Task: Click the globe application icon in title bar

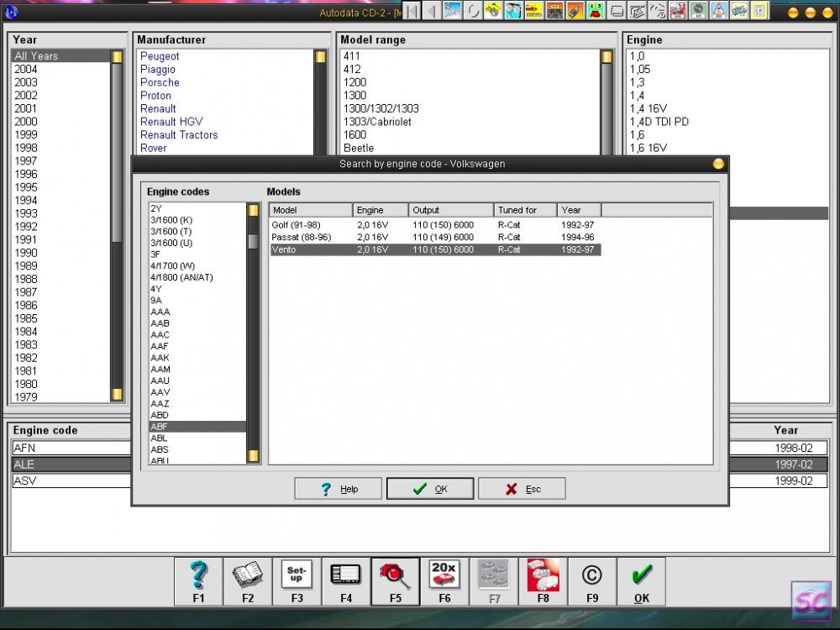Action: coord(11,11)
